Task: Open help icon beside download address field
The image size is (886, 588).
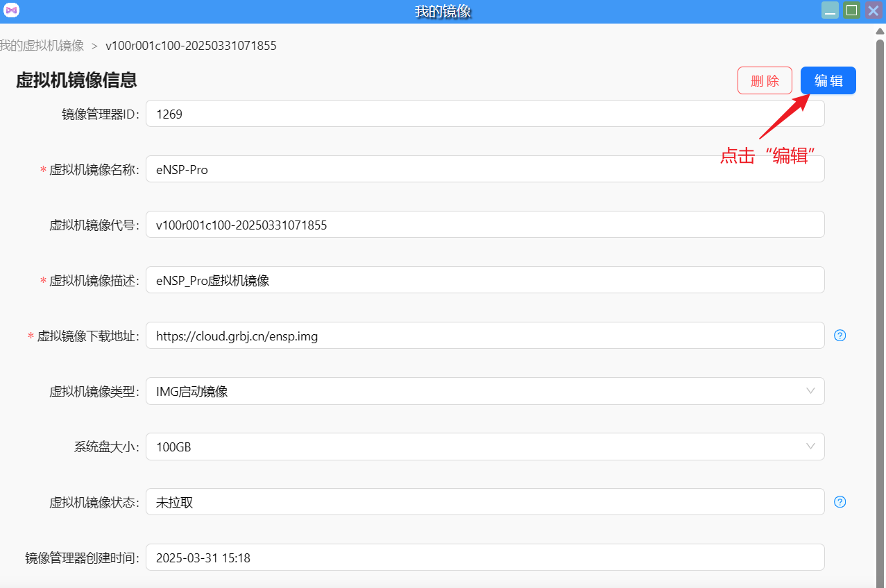Action: (840, 336)
